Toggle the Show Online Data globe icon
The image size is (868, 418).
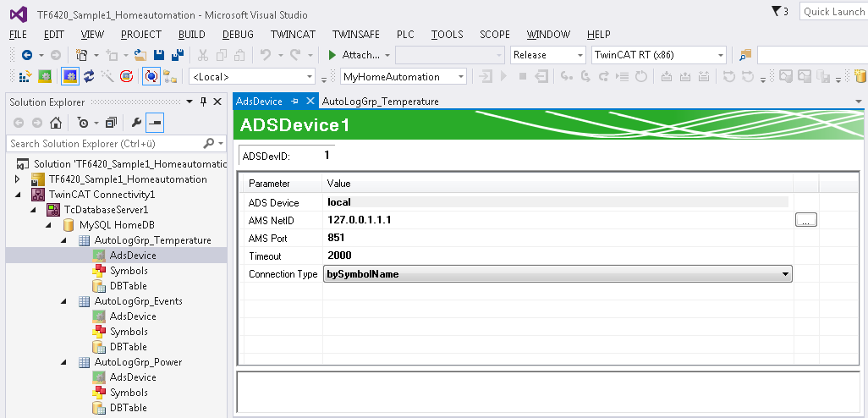click(x=151, y=76)
